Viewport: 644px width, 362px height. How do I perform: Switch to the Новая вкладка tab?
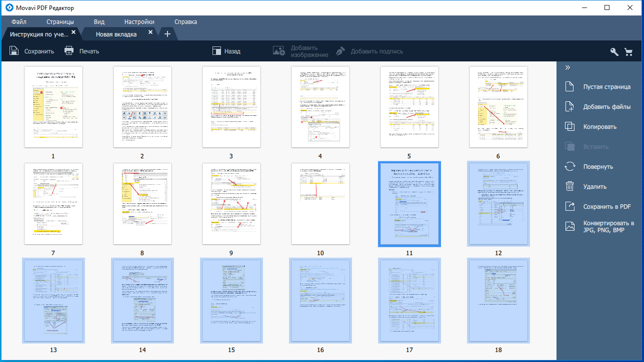(116, 34)
